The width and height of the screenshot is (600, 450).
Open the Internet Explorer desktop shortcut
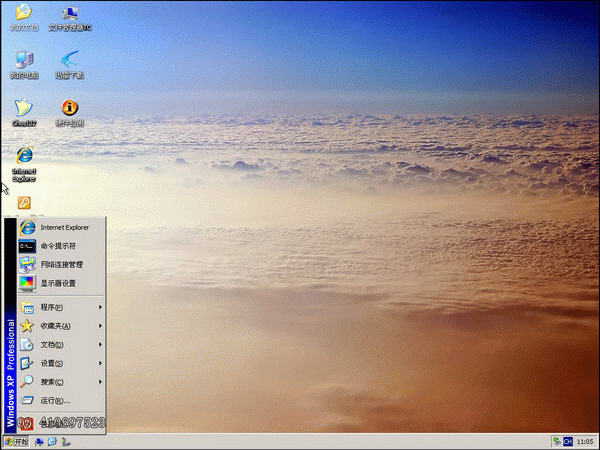coord(24,159)
